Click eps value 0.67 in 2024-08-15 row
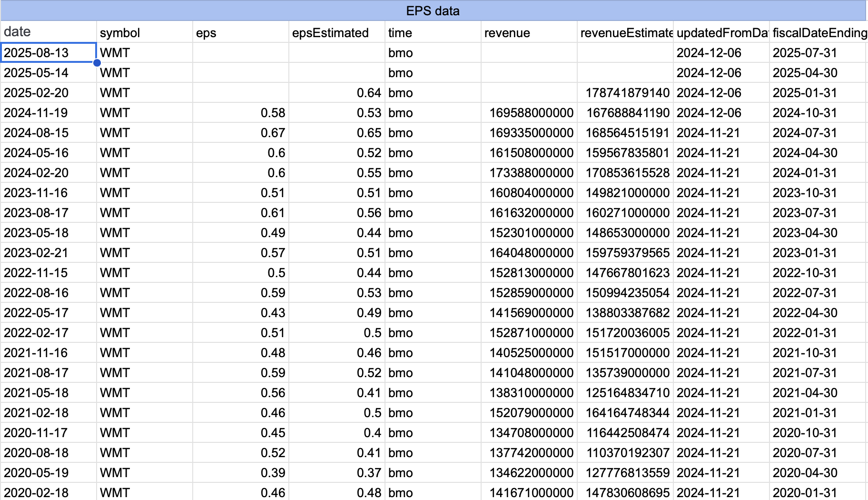 pos(241,132)
